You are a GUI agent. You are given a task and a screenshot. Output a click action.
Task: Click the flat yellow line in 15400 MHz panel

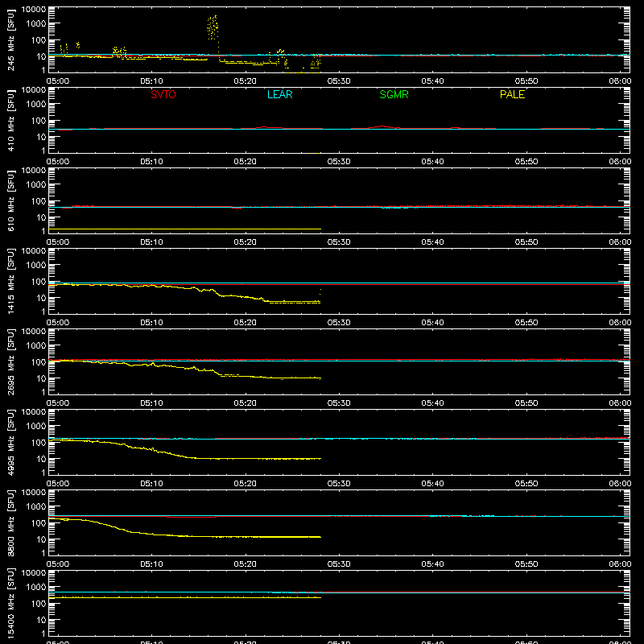click(185, 597)
